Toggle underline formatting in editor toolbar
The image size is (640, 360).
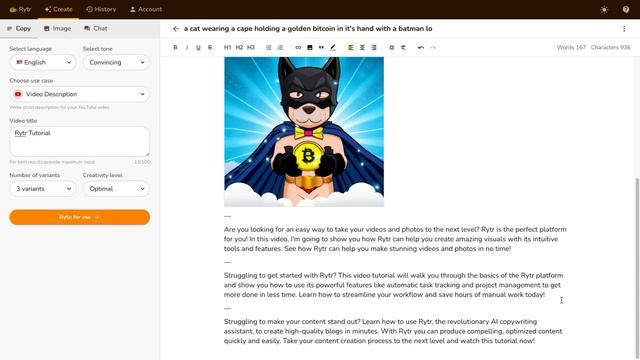pos(198,47)
